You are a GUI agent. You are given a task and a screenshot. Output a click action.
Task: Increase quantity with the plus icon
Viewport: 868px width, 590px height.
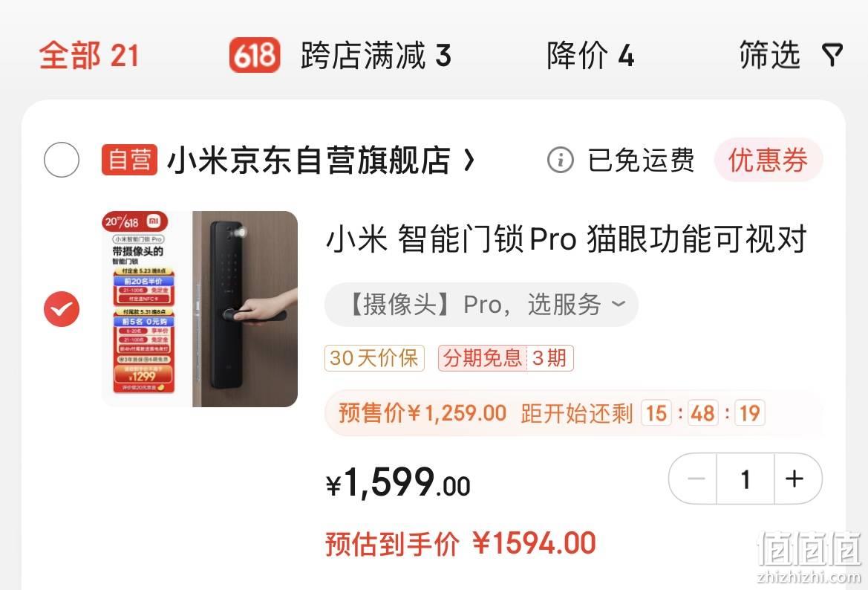pyautogui.click(x=794, y=479)
